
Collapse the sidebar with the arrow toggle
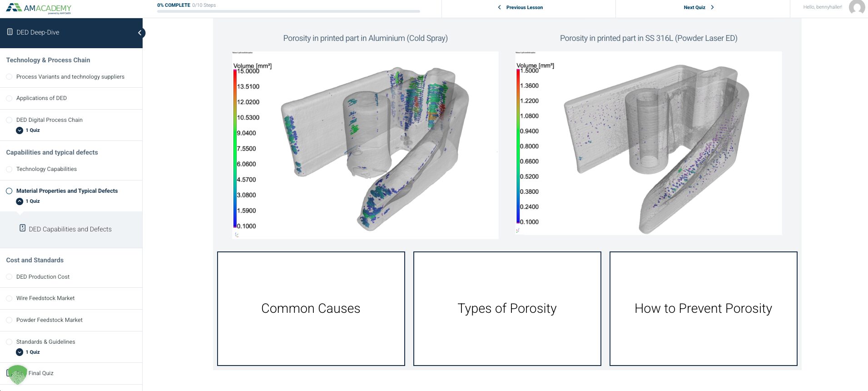pyautogui.click(x=141, y=33)
